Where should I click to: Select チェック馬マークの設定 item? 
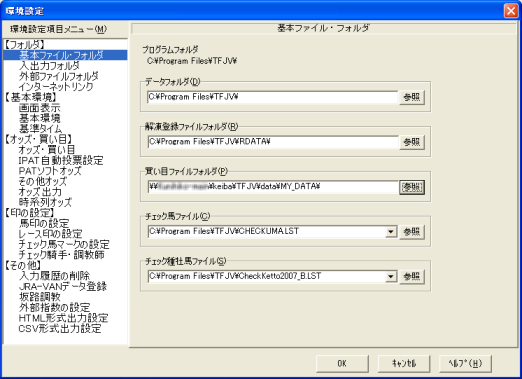click(64, 244)
